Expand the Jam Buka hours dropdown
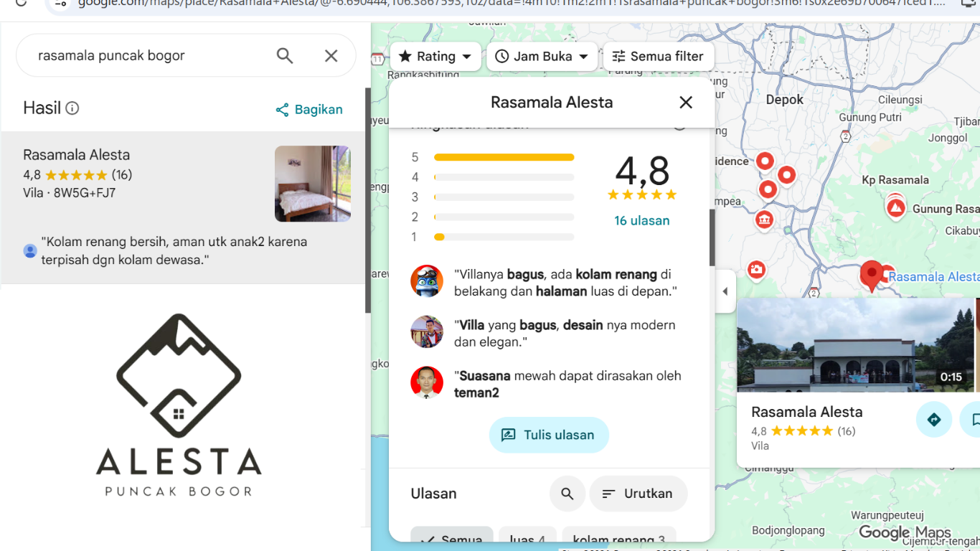 click(x=542, y=57)
